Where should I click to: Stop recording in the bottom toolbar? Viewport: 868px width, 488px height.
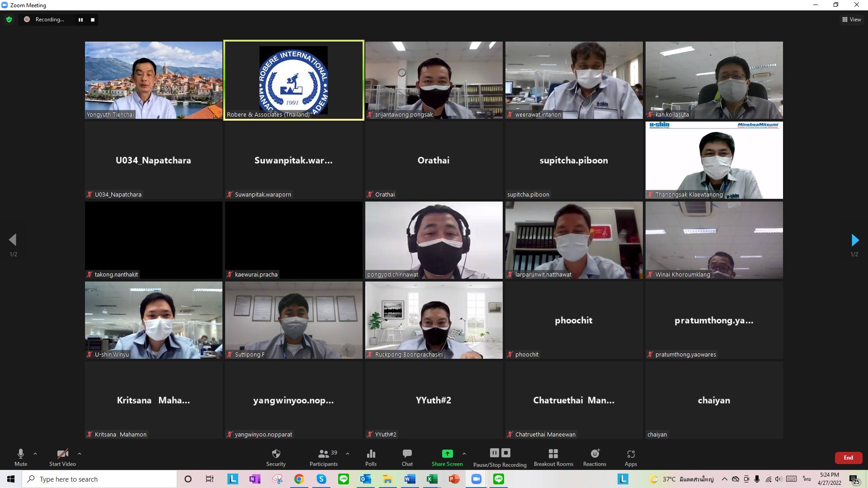tap(506, 453)
